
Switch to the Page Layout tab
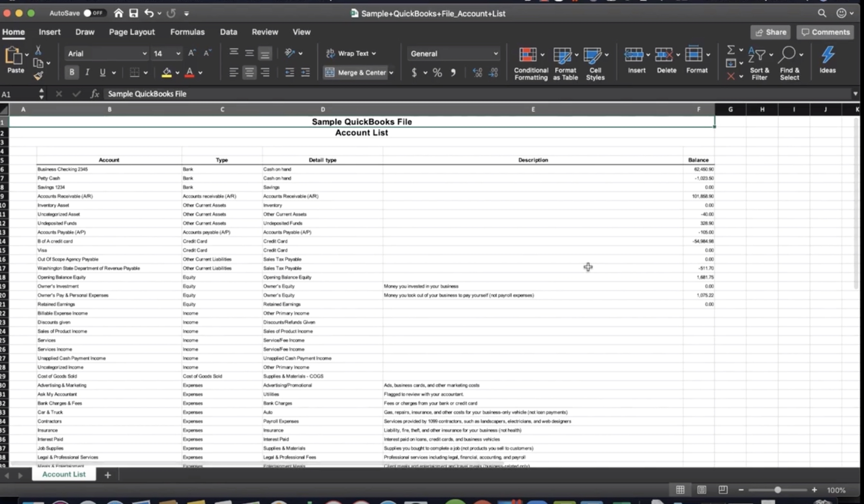pos(132,32)
